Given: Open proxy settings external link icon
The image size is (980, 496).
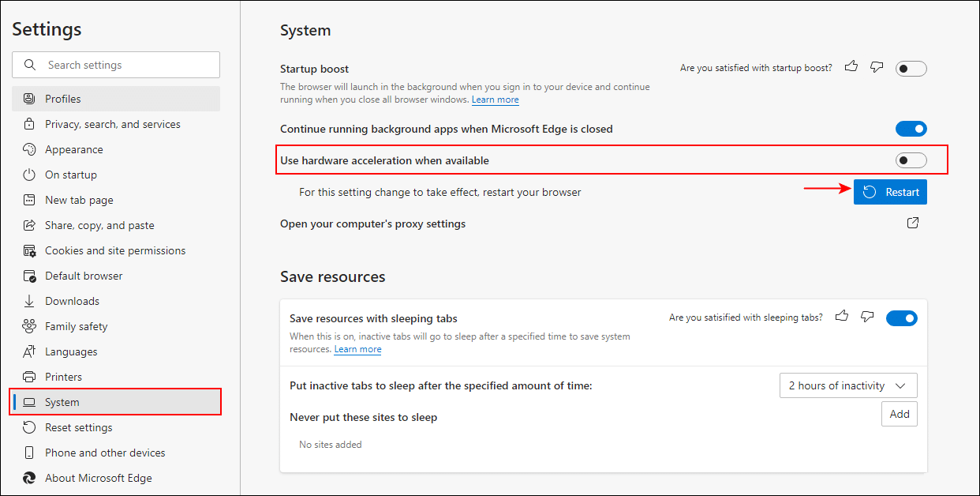Looking at the screenshot, I should coord(912,224).
